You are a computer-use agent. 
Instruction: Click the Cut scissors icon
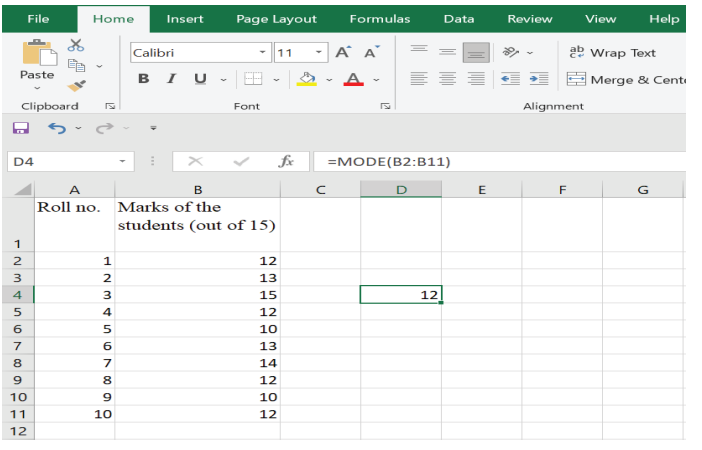click(76, 45)
